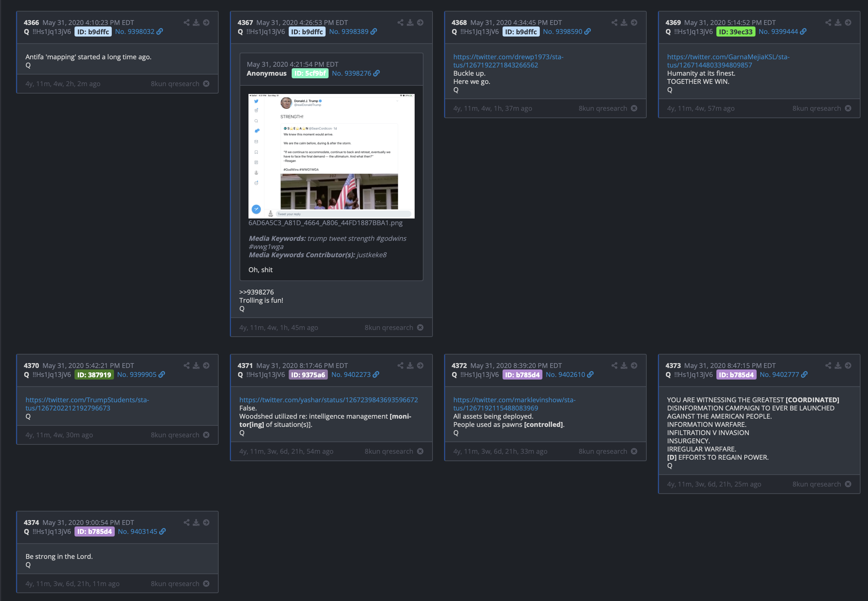
Task: Click post number 4373 heading
Action: point(673,366)
